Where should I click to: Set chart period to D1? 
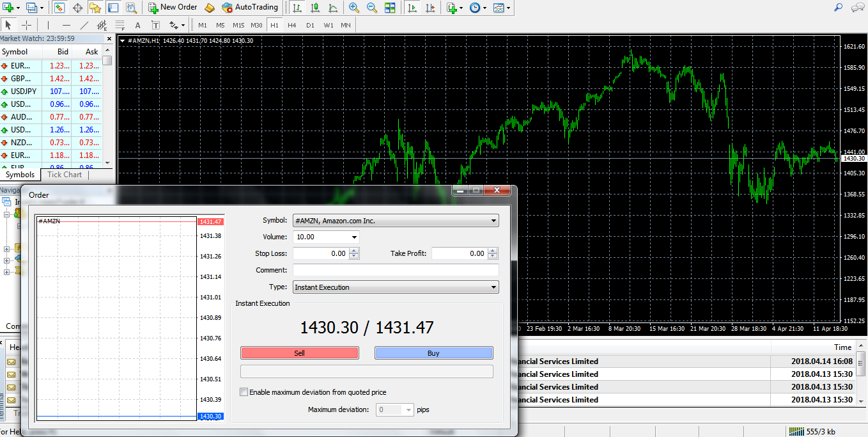(310, 25)
